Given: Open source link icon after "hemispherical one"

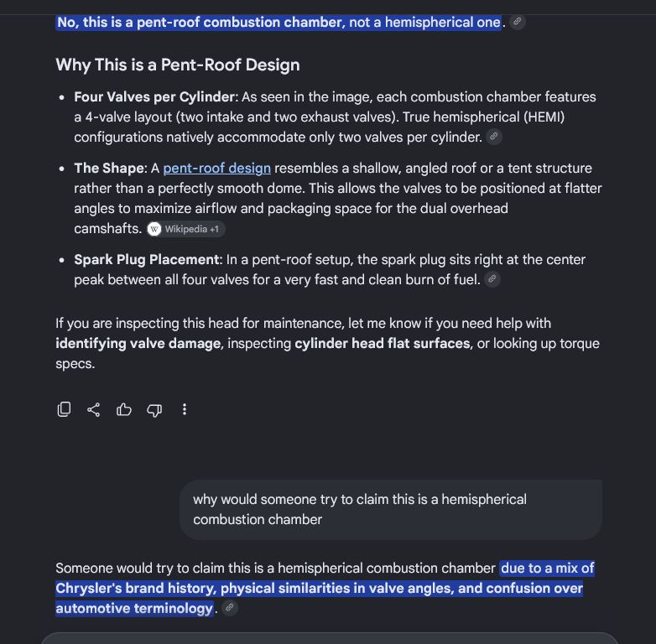Looking at the screenshot, I should tap(518, 21).
